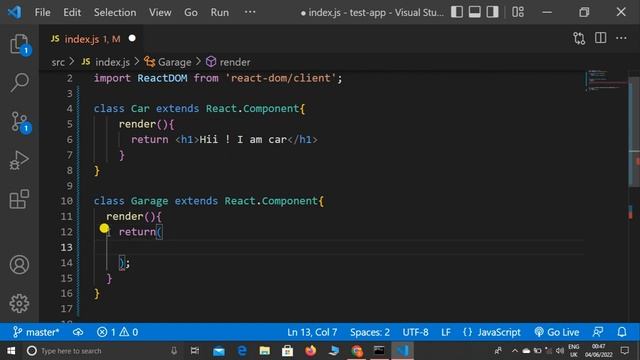Open the Manage gear icon

(19, 303)
